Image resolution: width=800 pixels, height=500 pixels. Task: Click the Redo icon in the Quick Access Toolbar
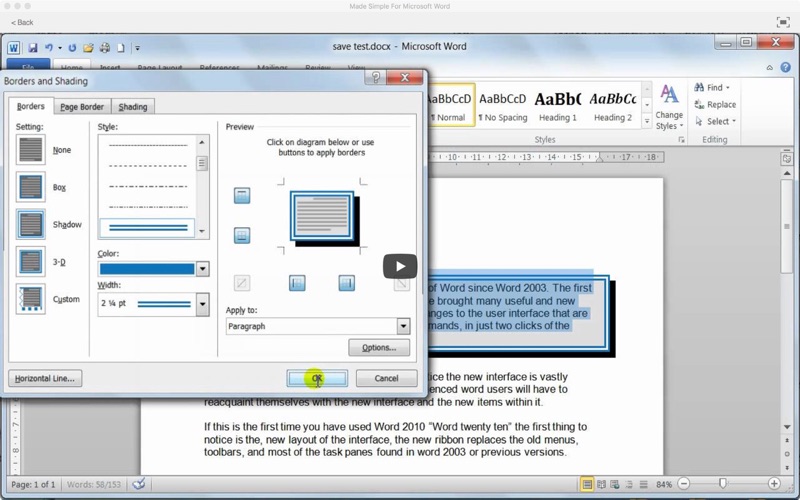(x=72, y=47)
